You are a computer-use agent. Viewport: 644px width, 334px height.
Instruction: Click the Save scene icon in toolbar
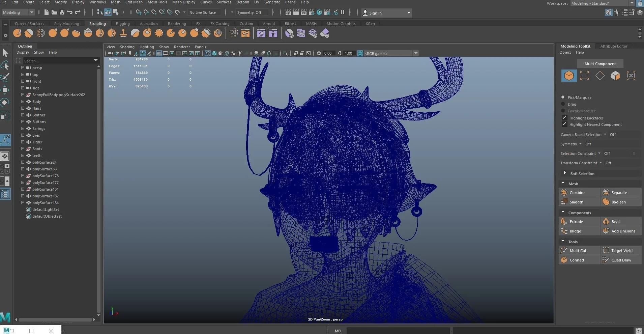click(62, 12)
